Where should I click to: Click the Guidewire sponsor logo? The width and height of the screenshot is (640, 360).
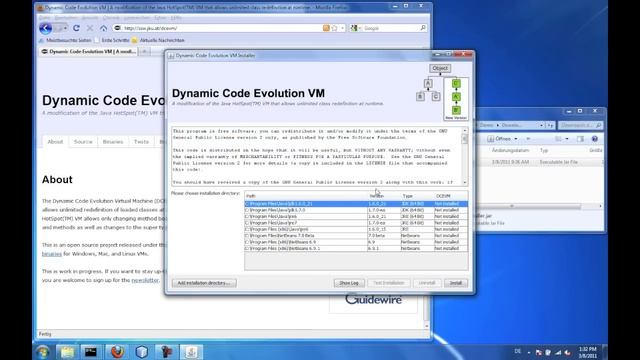[373, 300]
